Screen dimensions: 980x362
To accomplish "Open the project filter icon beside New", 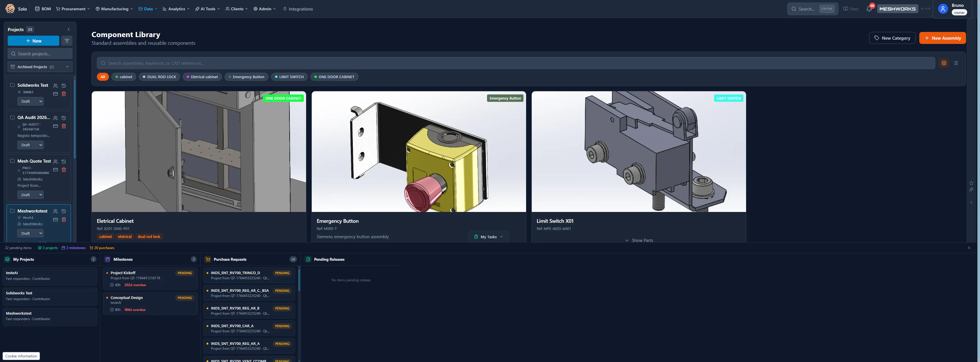I will (x=67, y=41).
